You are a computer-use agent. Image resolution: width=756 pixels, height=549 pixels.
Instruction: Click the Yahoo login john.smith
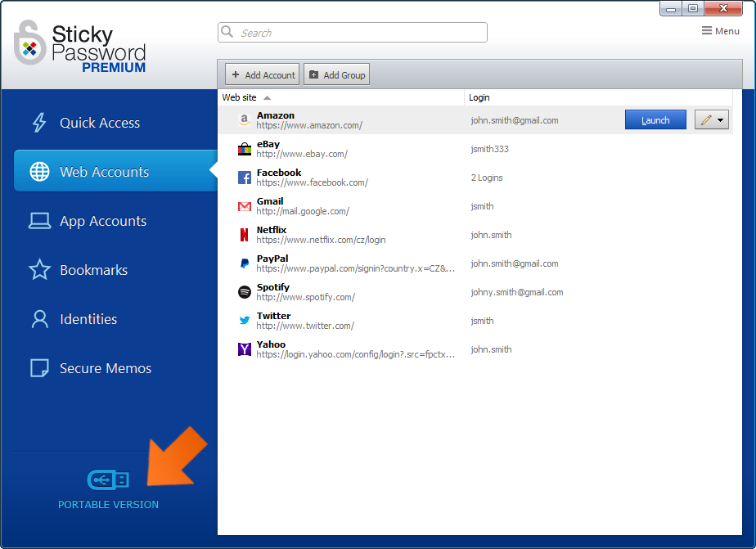click(491, 349)
